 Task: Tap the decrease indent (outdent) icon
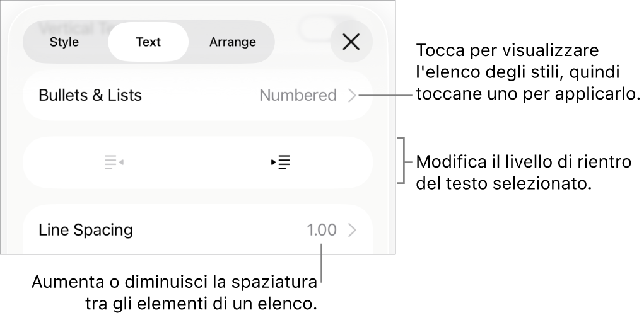(x=114, y=163)
